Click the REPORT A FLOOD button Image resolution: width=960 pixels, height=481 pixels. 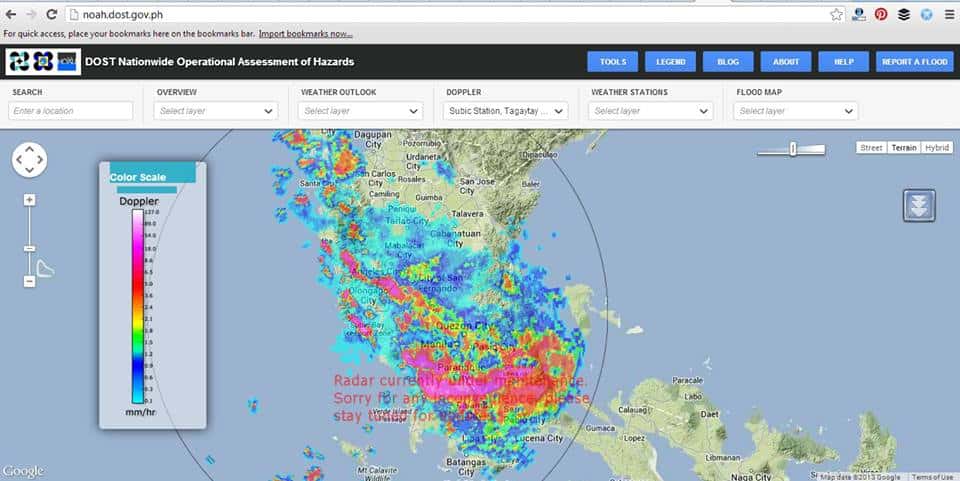pos(915,61)
